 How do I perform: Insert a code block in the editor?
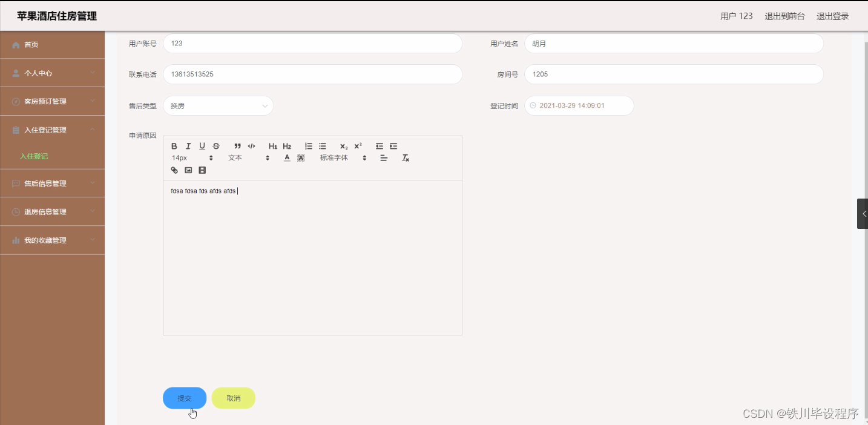point(252,146)
